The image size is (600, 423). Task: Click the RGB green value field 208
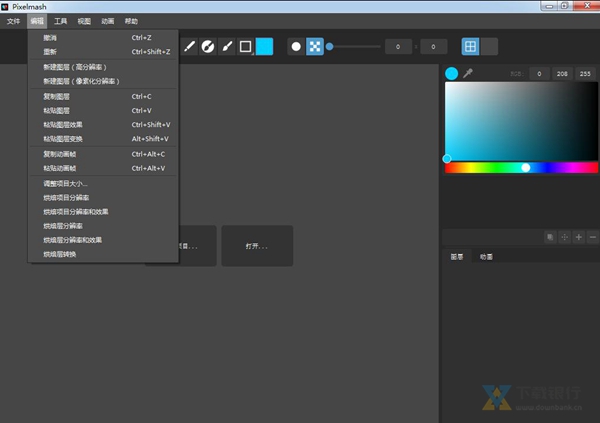pyautogui.click(x=562, y=74)
